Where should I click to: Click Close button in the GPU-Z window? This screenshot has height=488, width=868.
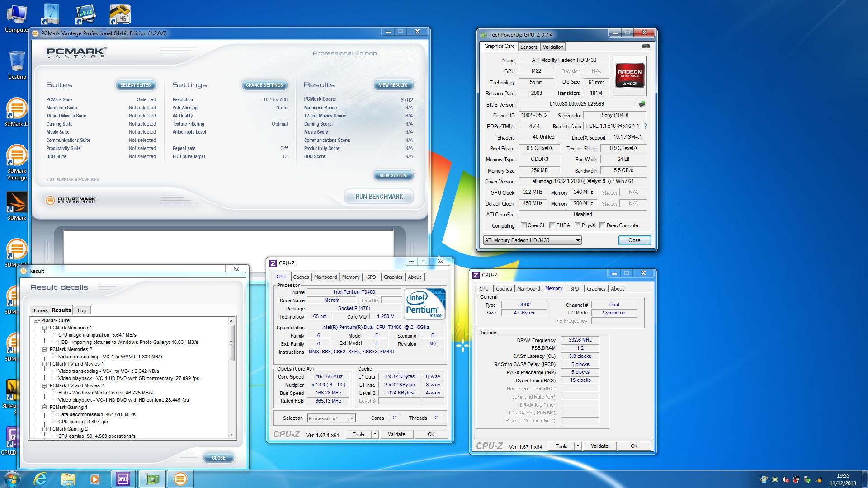point(634,240)
